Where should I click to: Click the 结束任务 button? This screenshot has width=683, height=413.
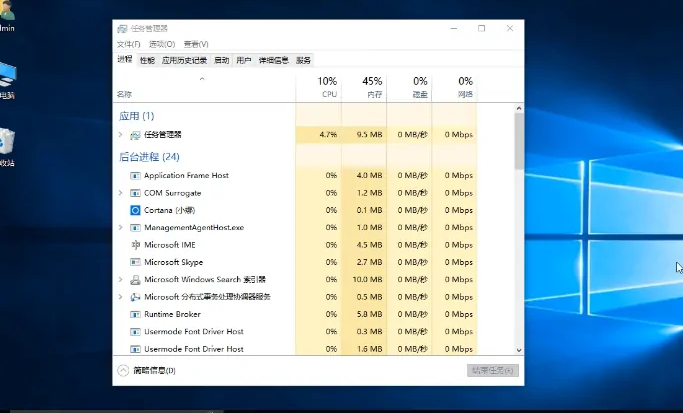pos(493,370)
